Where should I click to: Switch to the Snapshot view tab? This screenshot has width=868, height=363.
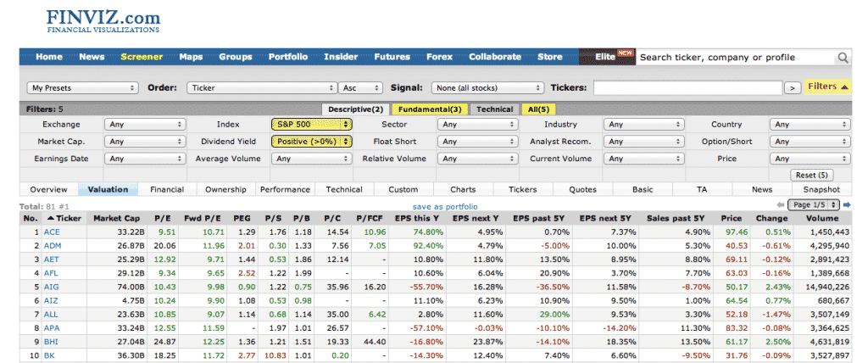pyautogui.click(x=821, y=189)
